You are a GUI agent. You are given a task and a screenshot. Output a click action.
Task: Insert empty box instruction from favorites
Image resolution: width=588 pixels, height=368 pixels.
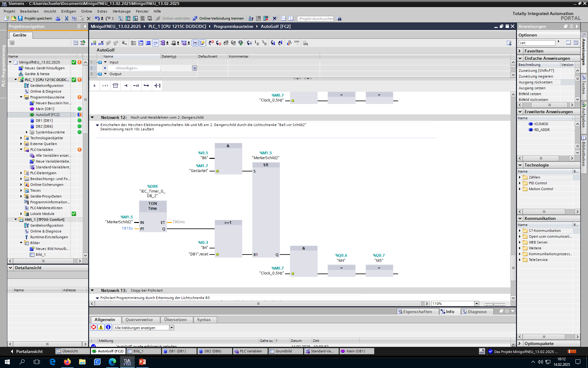[x=115, y=86]
